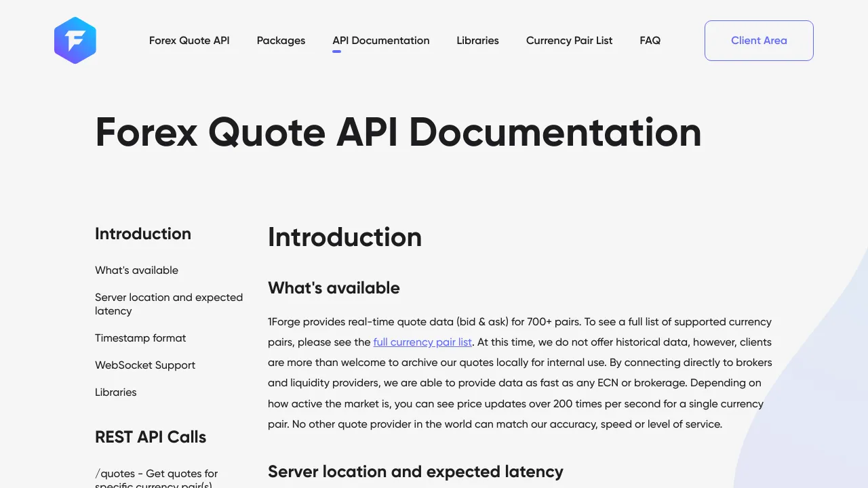Select Libraries in the sidebar list
The height and width of the screenshot is (488, 868).
115,392
